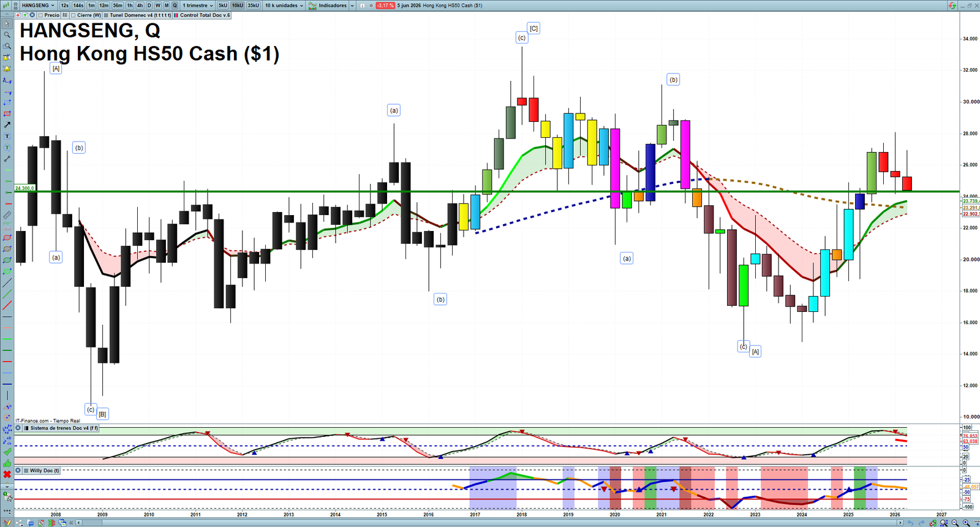Toggle Sistema de trenes Doc v4 visibility box

(x=26, y=428)
